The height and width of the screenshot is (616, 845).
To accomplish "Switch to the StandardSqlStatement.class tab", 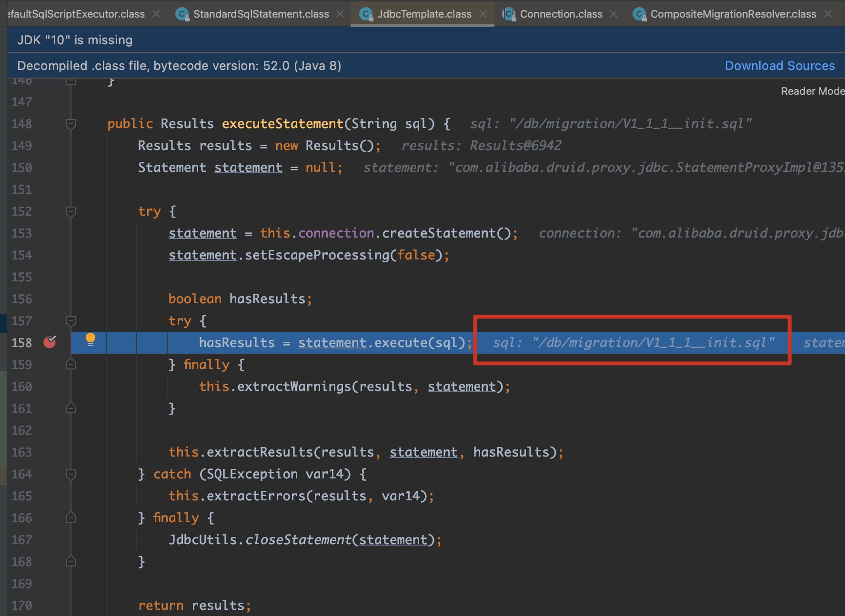I will pos(261,14).
